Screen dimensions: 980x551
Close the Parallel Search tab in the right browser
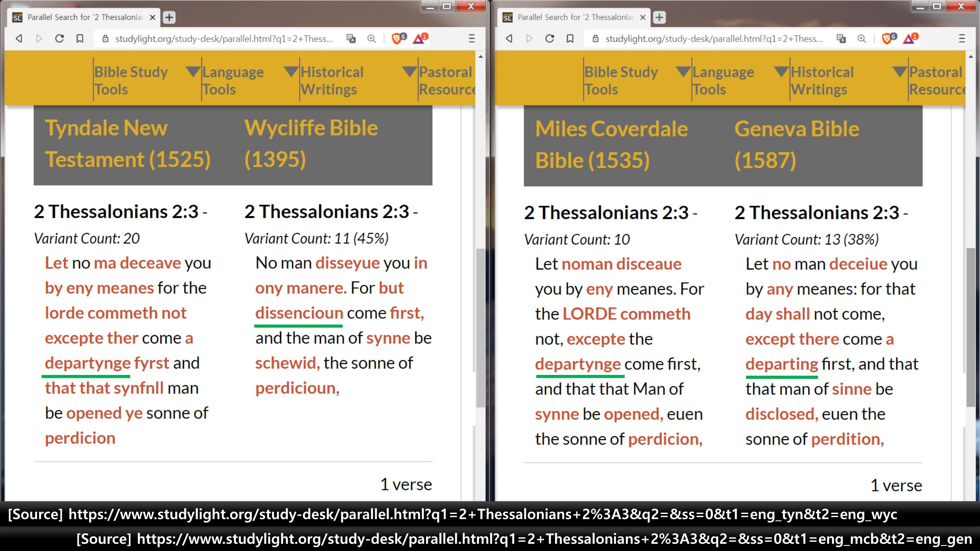(643, 17)
